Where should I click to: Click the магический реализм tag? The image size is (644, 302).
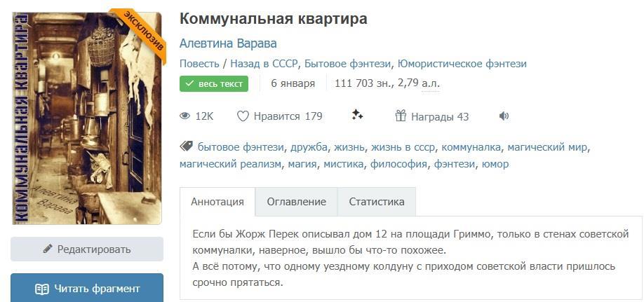pyautogui.click(x=230, y=164)
